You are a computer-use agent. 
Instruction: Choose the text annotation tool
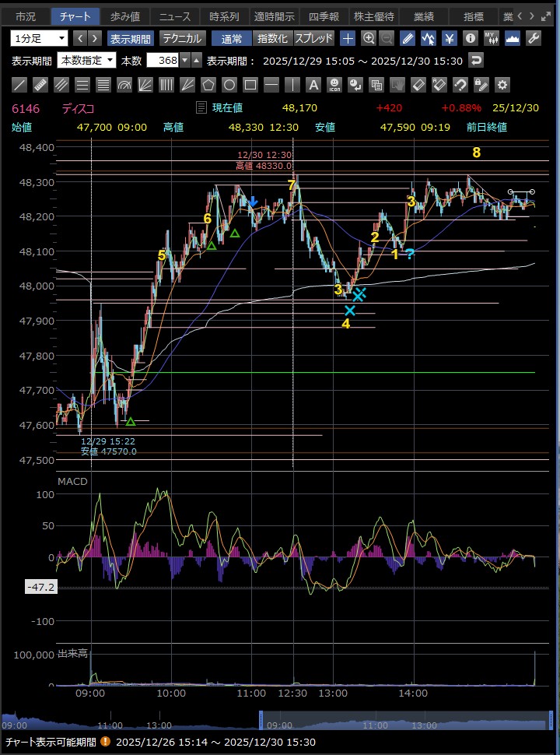[313, 85]
